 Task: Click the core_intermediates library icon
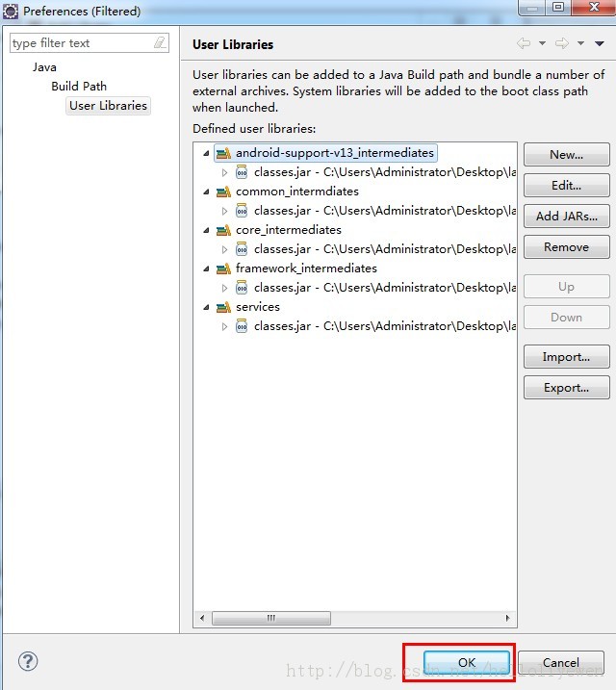pos(223,230)
